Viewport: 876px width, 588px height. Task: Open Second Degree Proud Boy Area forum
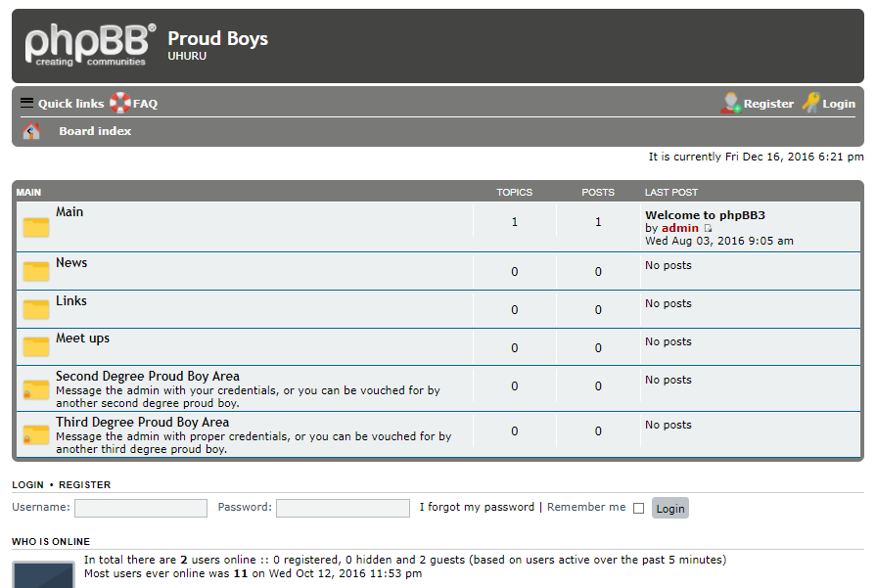148,377
